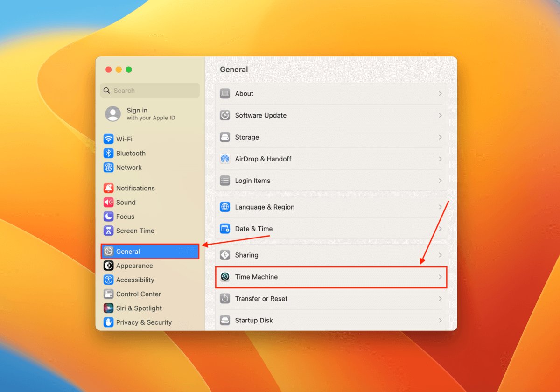Expand the AirDrop & Handoff chevron
This screenshot has width=560, height=392.
[x=440, y=159]
